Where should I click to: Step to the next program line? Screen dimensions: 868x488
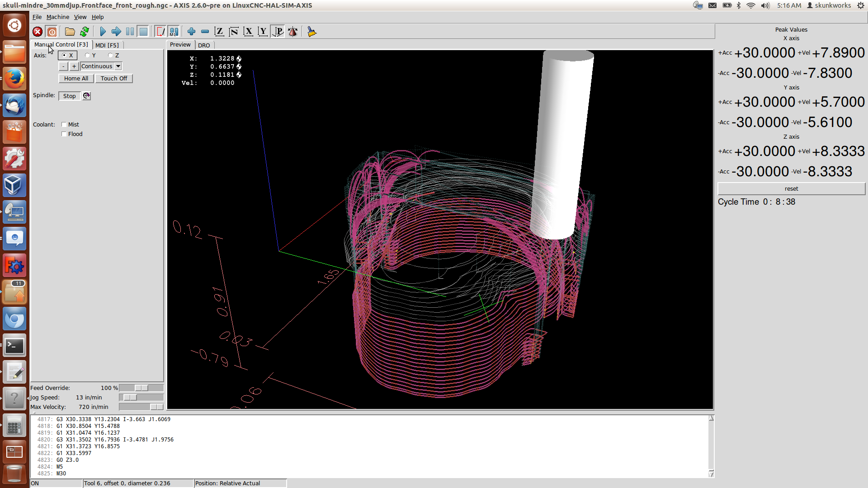(116, 32)
